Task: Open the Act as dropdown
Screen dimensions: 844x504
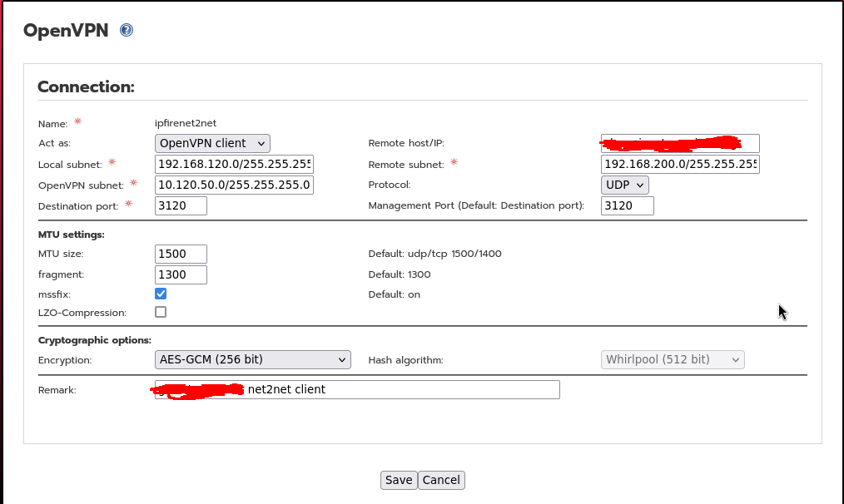Action: [212, 143]
